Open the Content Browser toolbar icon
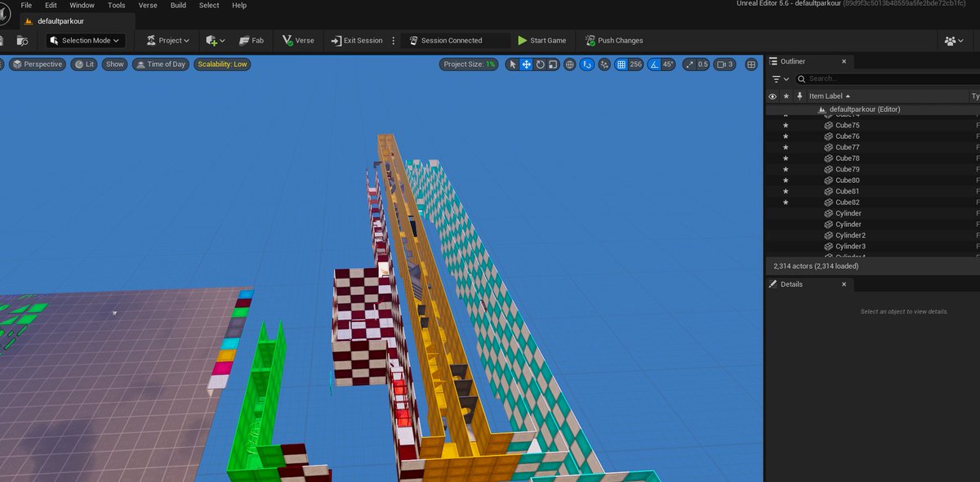Image resolution: width=980 pixels, height=482 pixels. [22, 40]
